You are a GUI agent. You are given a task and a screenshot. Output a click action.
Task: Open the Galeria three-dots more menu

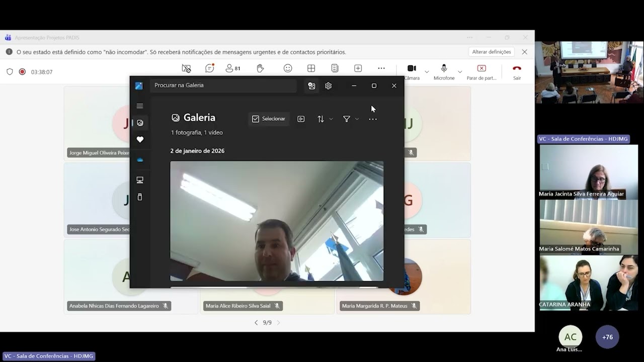(373, 119)
